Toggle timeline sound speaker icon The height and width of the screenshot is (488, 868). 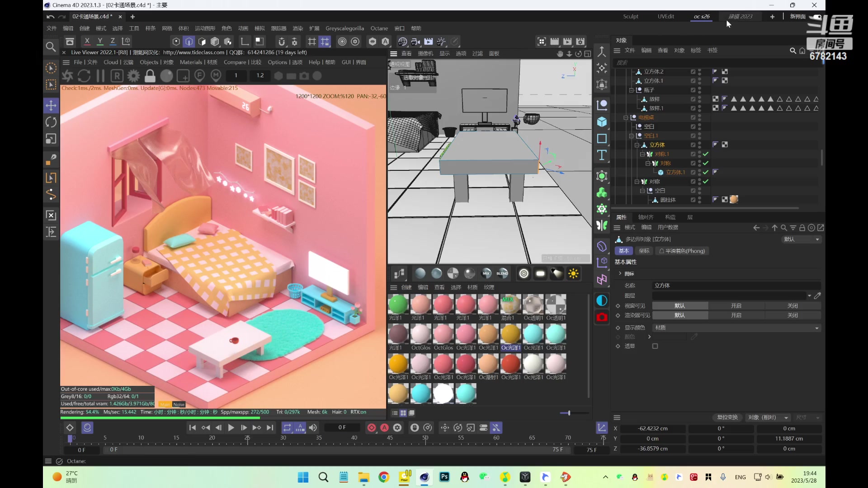(x=313, y=428)
